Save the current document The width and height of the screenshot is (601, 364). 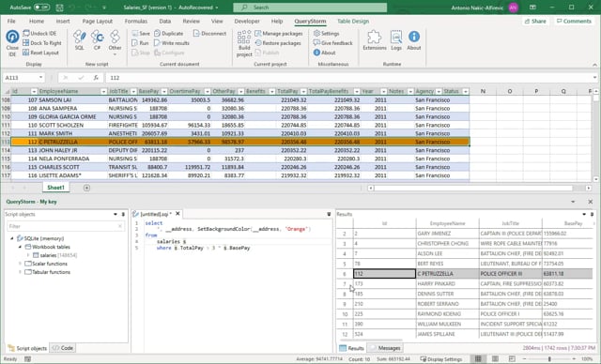coord(141,33)
